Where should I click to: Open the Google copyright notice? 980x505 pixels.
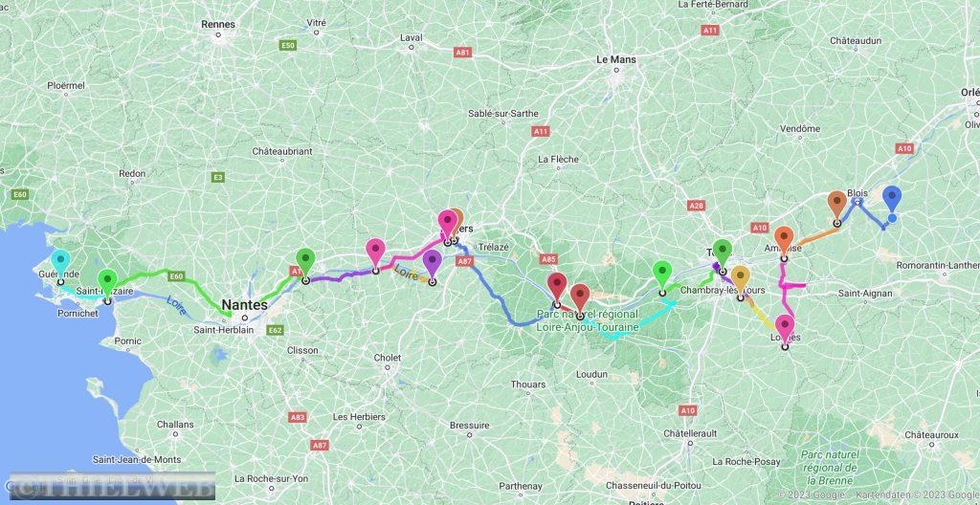[x=877, y=495]
